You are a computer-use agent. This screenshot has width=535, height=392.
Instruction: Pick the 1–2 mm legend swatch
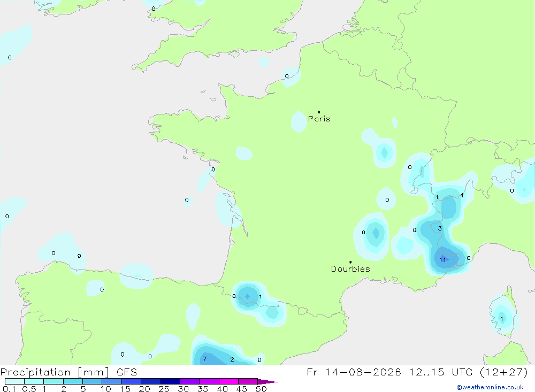coord(53,381)
